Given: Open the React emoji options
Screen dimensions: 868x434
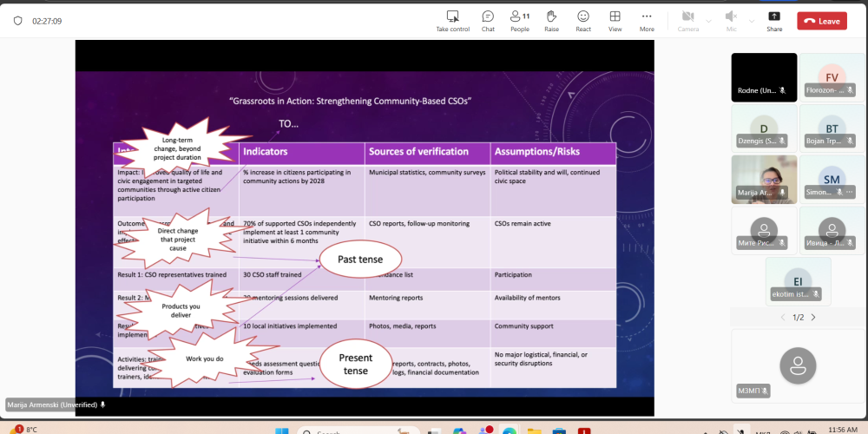Looking at the screenshot, I should pos(583,21).
